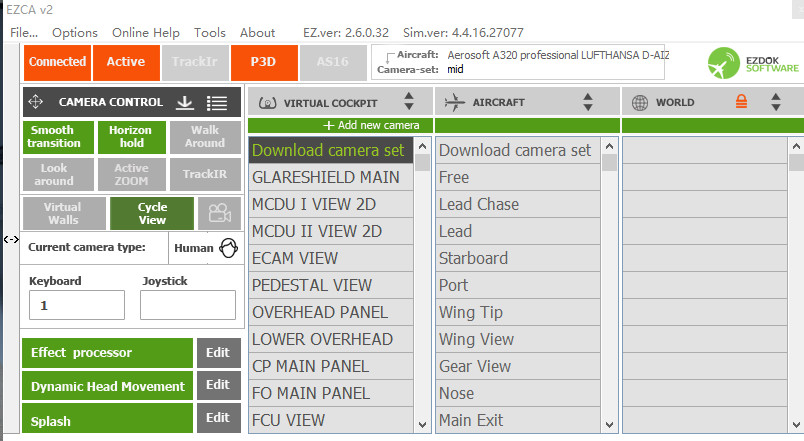Click the orange lock icon in World column
Screen dimensions: 804x441
click(741, 102)
